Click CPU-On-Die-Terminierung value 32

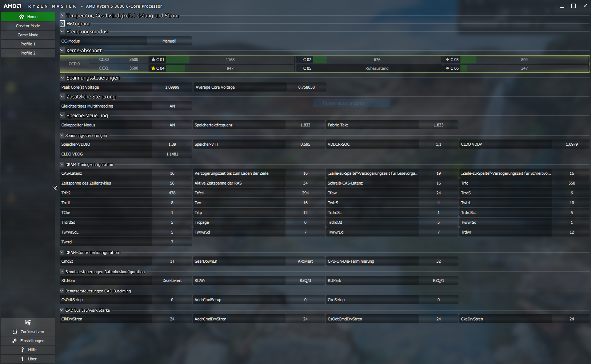coord(438,261)
